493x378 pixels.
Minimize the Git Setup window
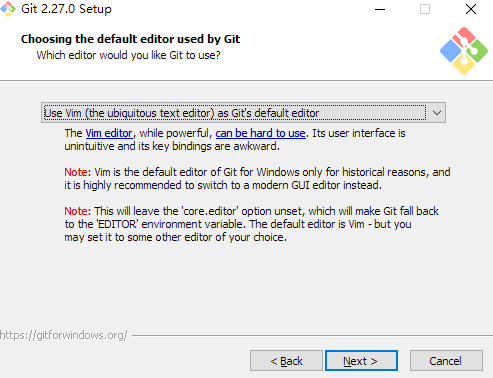point(380,9)
